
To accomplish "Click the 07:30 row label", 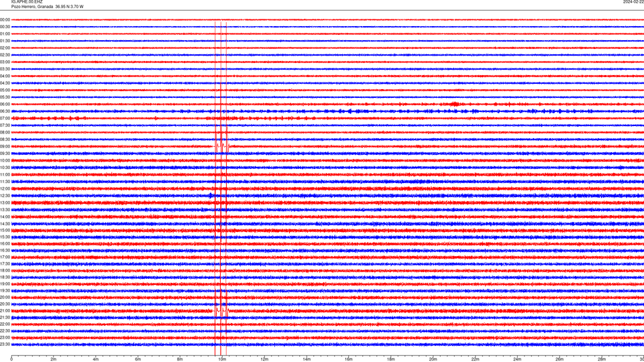I will point(5,125).
